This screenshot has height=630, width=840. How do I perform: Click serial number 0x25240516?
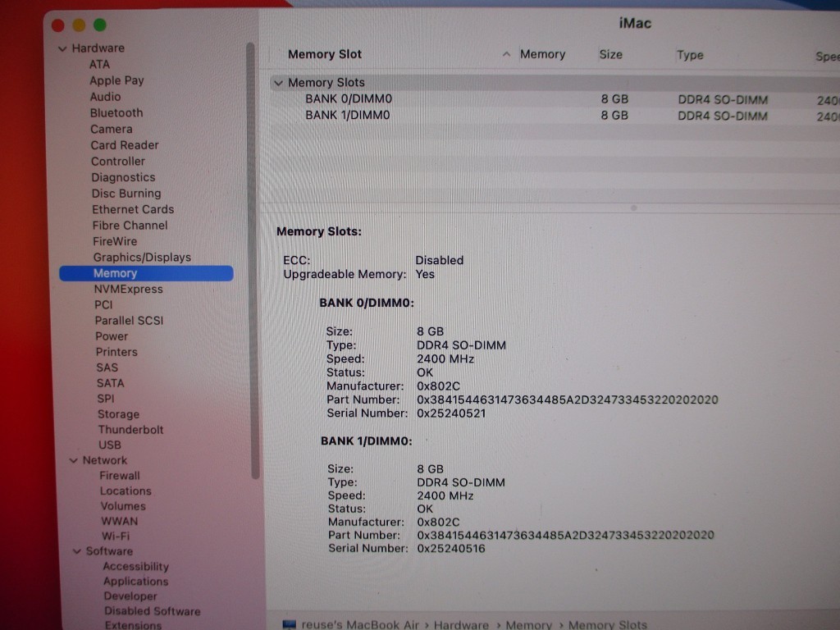(451, 549)
